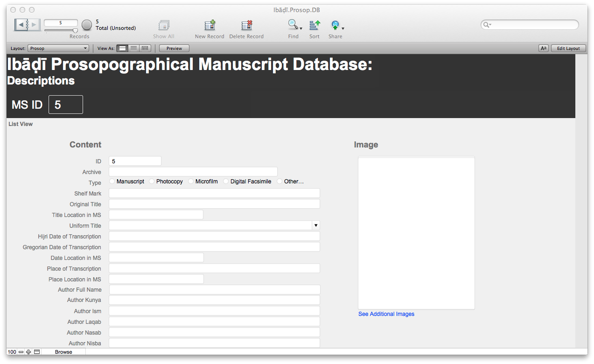Zoom in with the plus icon
The height and width of the screenshot is (364, 594).
(28, 352)
